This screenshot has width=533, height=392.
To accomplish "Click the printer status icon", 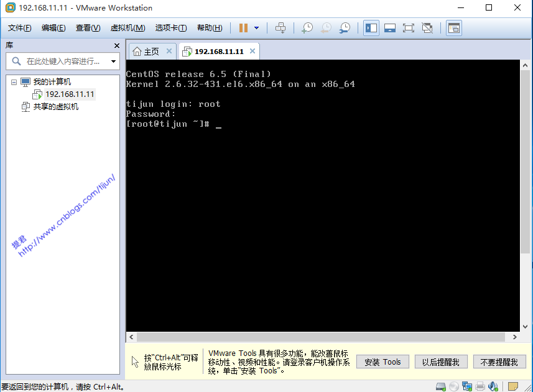I will pos(480,386).
